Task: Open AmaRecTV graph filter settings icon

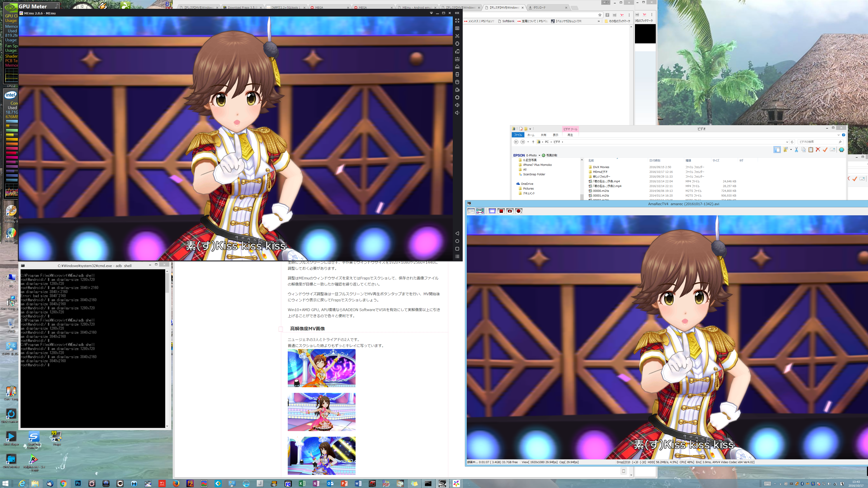Action: pos(480,211)
